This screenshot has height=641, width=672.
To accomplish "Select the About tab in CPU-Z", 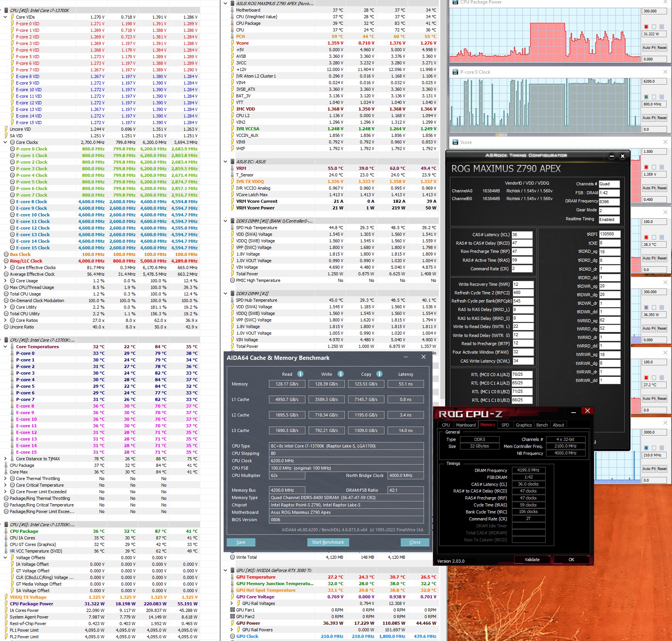I will [558, 425].
